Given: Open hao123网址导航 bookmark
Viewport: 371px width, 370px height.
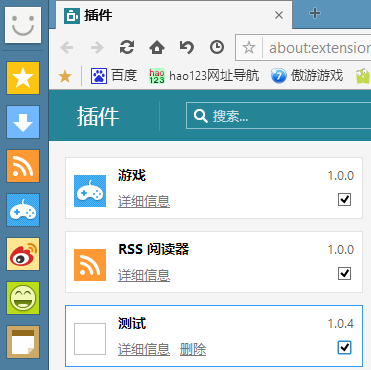Looking at the screenshot, I should tap(204, 76).
